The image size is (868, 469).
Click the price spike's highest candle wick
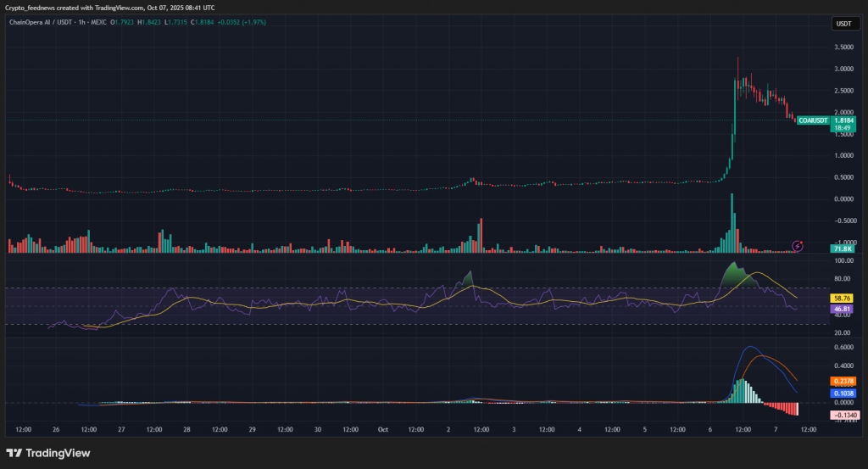737,59
